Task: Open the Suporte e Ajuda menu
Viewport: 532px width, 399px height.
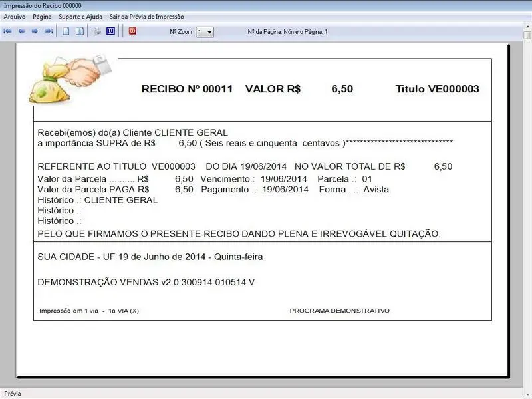Action: point(80,16)
